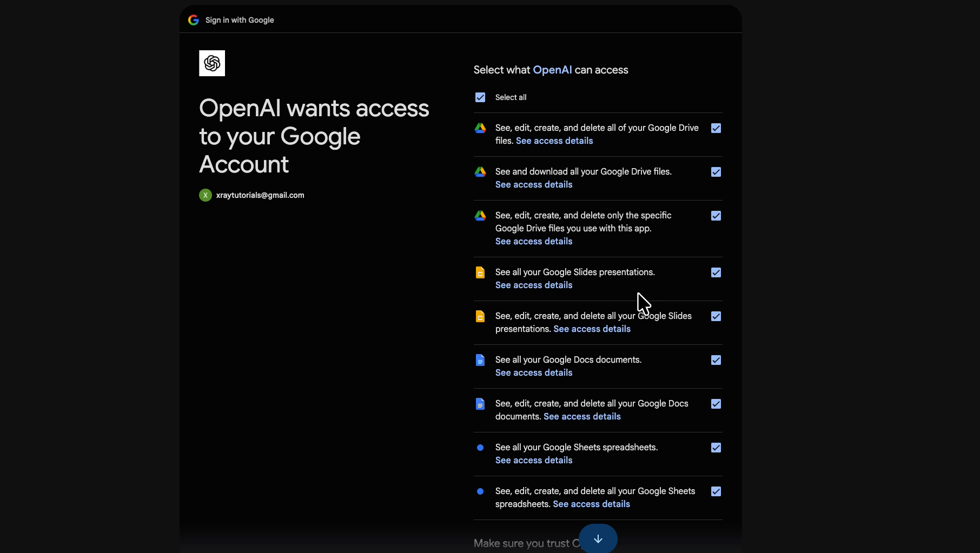This screenshot has width=980, height=553.
Task: Toggle the Select all checkbox
Action: (x=480, y=97)
